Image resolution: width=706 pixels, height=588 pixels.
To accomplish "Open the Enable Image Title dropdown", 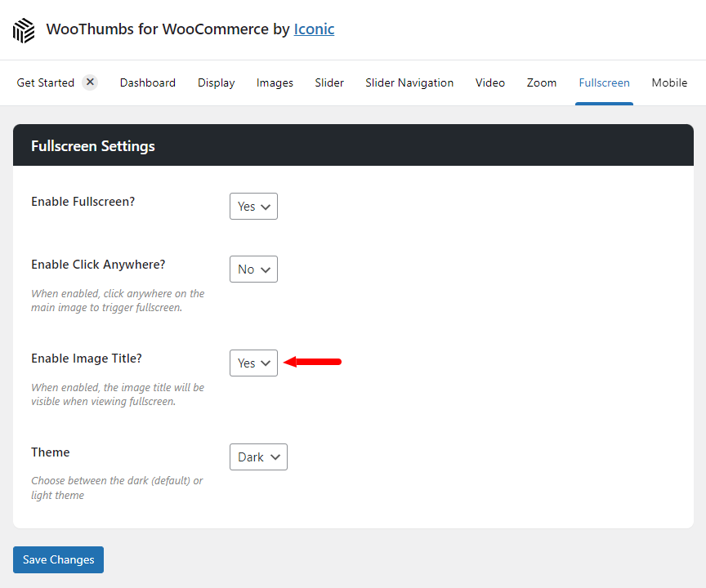I will [x=253, y=363].
